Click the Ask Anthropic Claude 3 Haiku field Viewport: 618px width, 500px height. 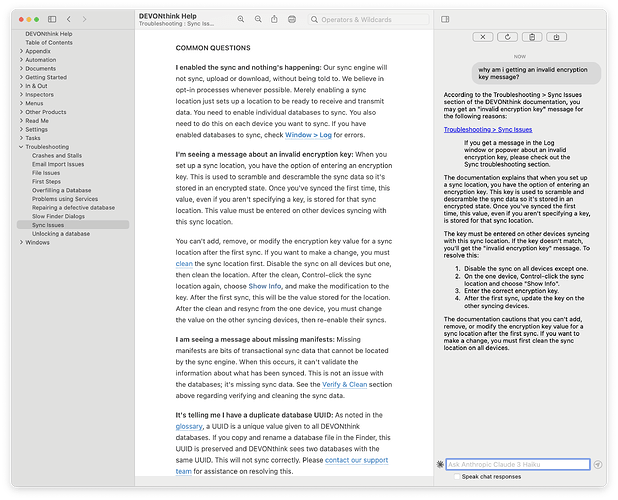coord(517,464)
